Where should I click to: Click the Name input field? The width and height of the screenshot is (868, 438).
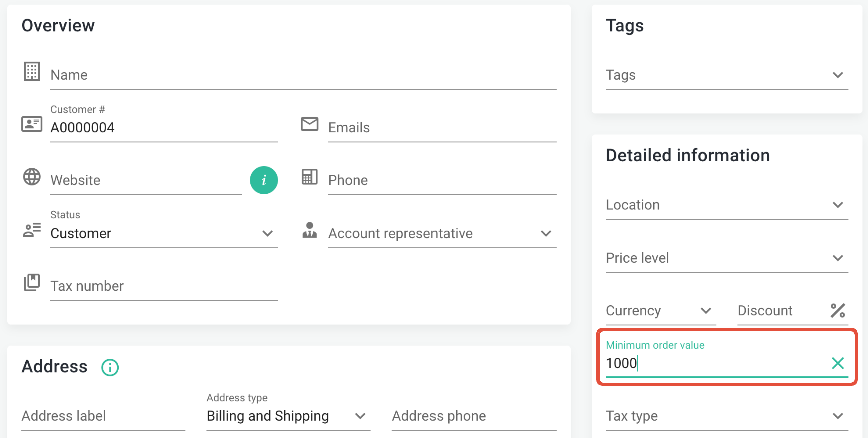(x=303, y=75)
